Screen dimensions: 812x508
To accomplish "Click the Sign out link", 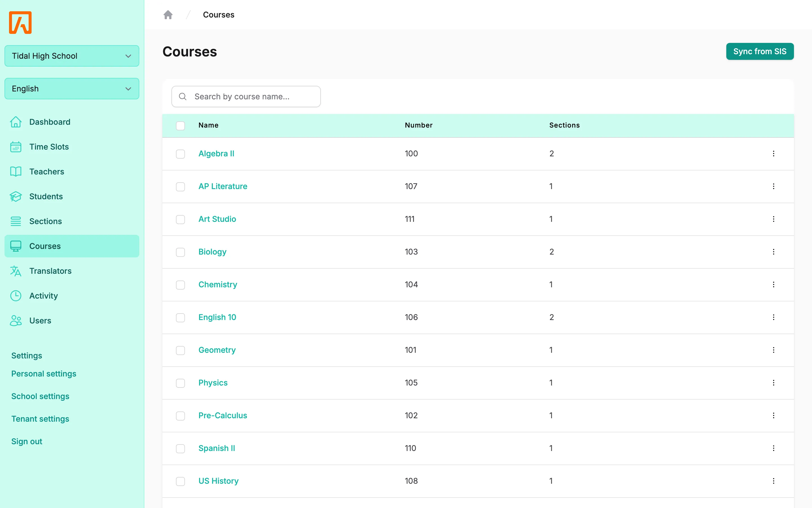I will pyautogui.click(x=27, y=441).
